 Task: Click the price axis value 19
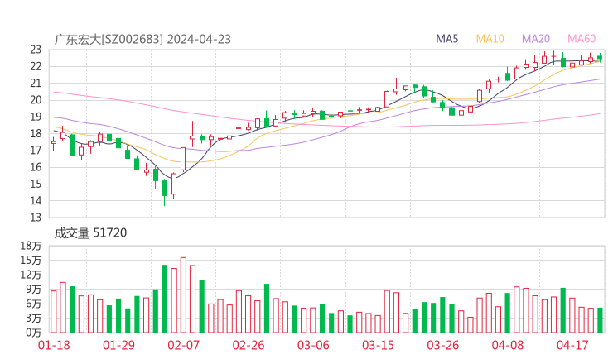(x=36, y=117)
